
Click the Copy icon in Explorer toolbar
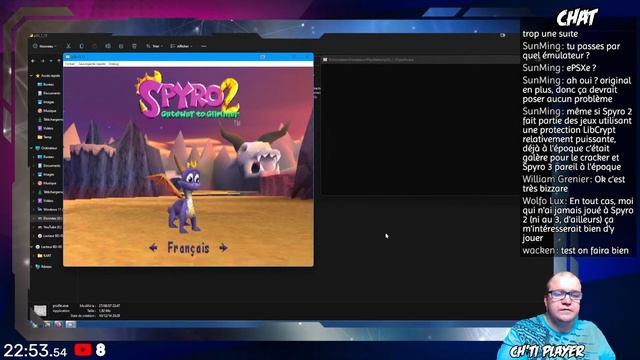(x=82, y=46)
